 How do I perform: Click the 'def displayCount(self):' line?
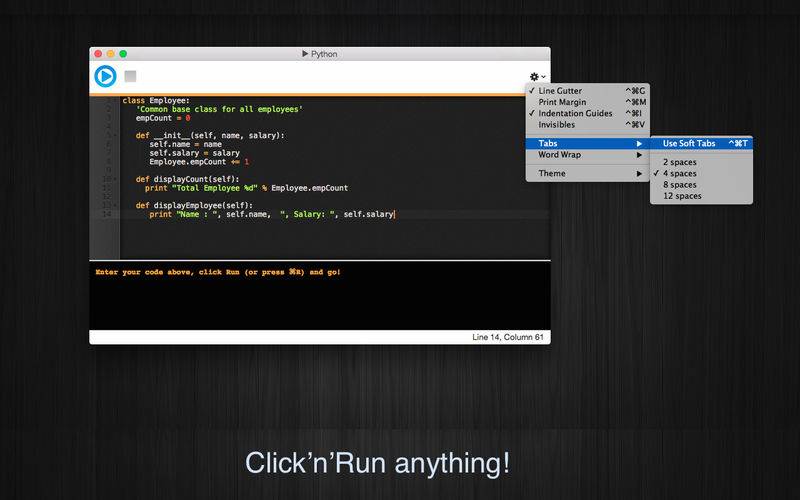pyautogui.click(x=188, y=179)
